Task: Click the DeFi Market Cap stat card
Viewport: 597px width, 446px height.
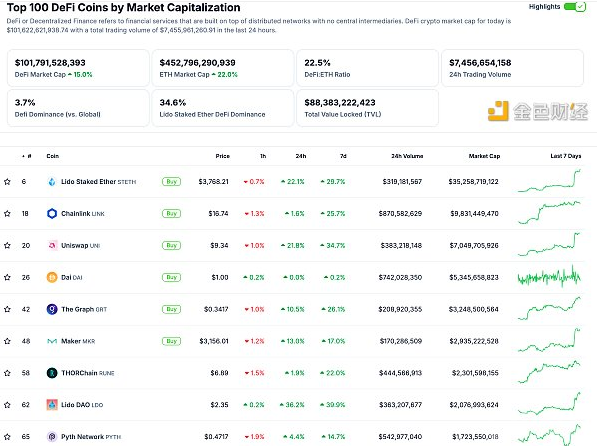Action: tap(78, 68)
